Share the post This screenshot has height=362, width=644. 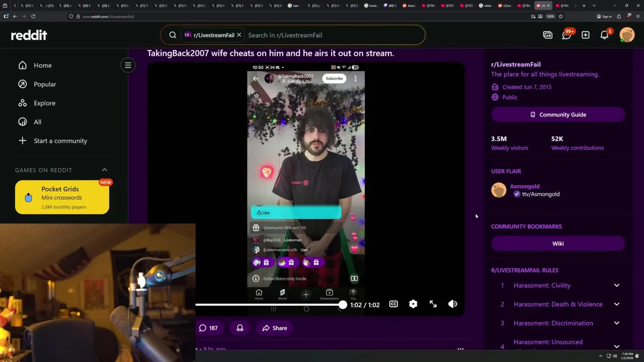[x=274, y=328]
